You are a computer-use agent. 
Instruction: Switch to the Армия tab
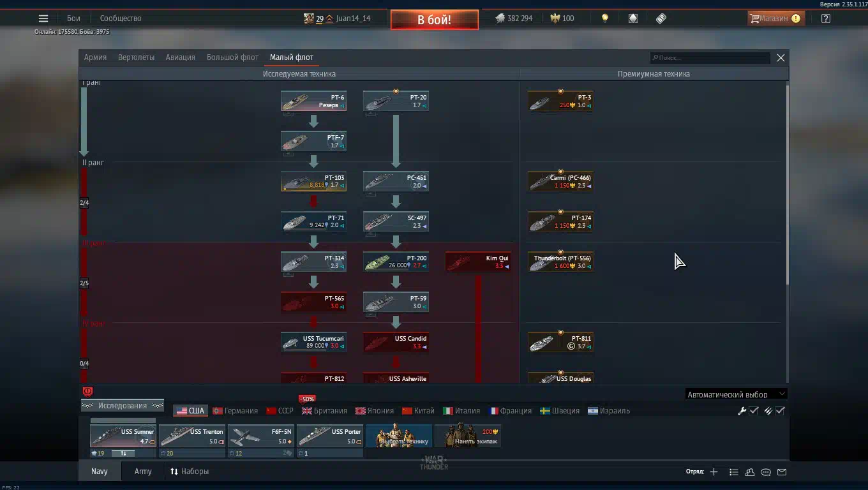(95, 57)
